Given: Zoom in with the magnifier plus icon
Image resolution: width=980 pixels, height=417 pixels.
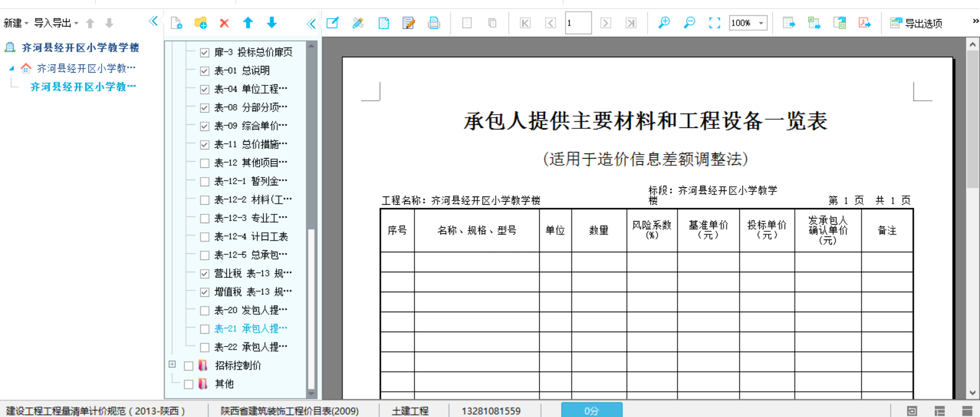Looking at the screenshot, I should click(x=664, y=23).
